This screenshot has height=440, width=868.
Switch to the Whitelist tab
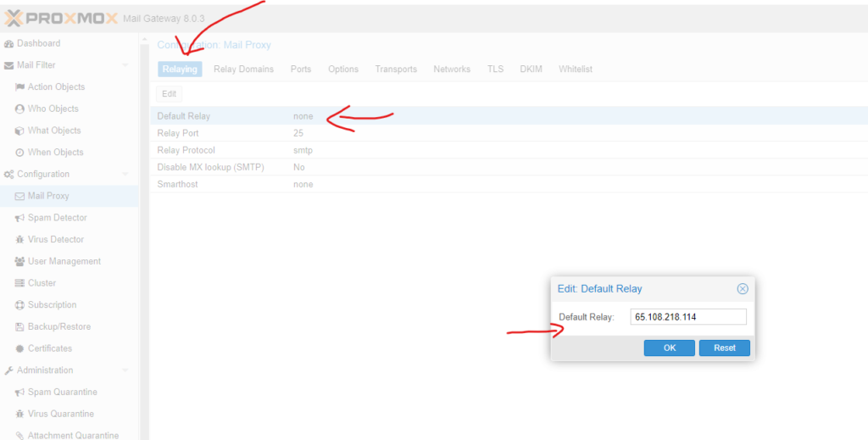576,70
